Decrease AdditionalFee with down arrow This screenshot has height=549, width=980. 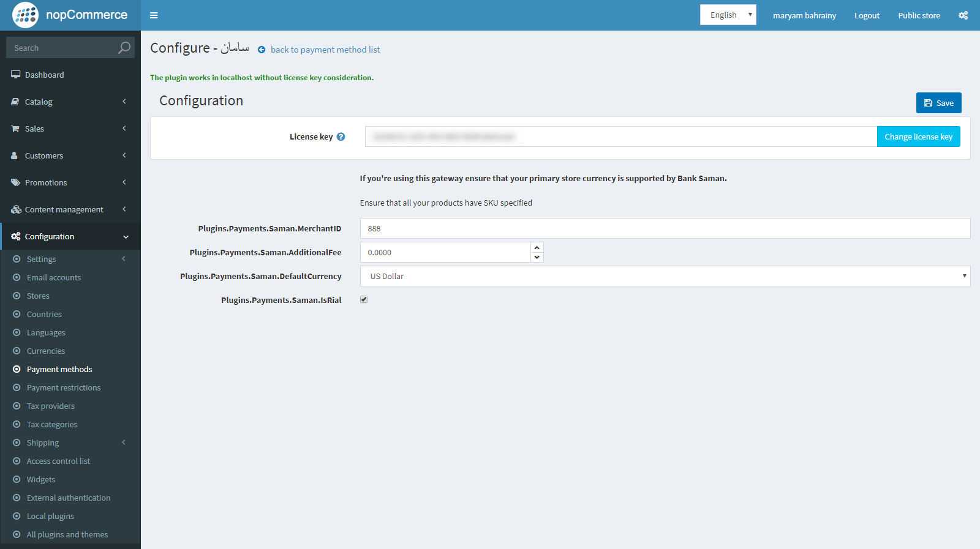tap(537, 257)
